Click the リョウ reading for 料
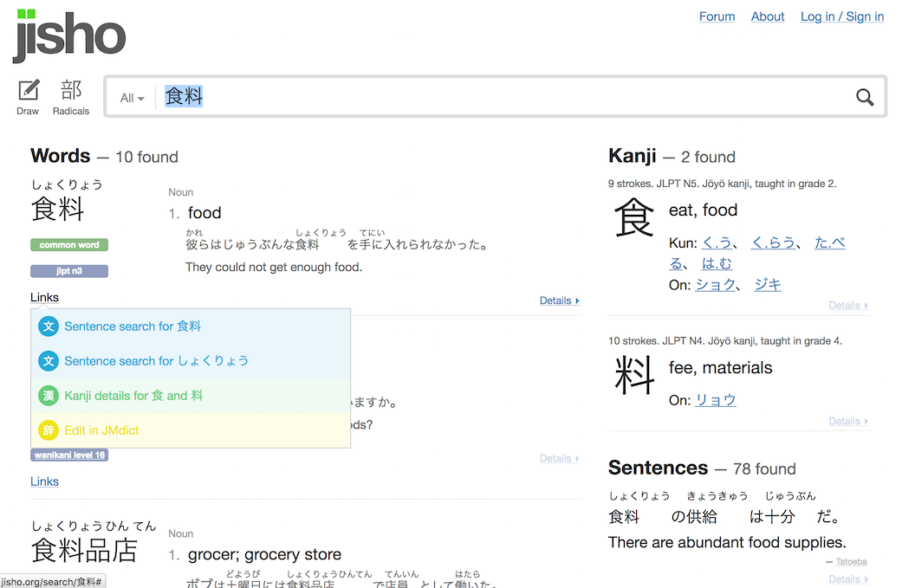This screenshot has height=588, width=902. 716,399
